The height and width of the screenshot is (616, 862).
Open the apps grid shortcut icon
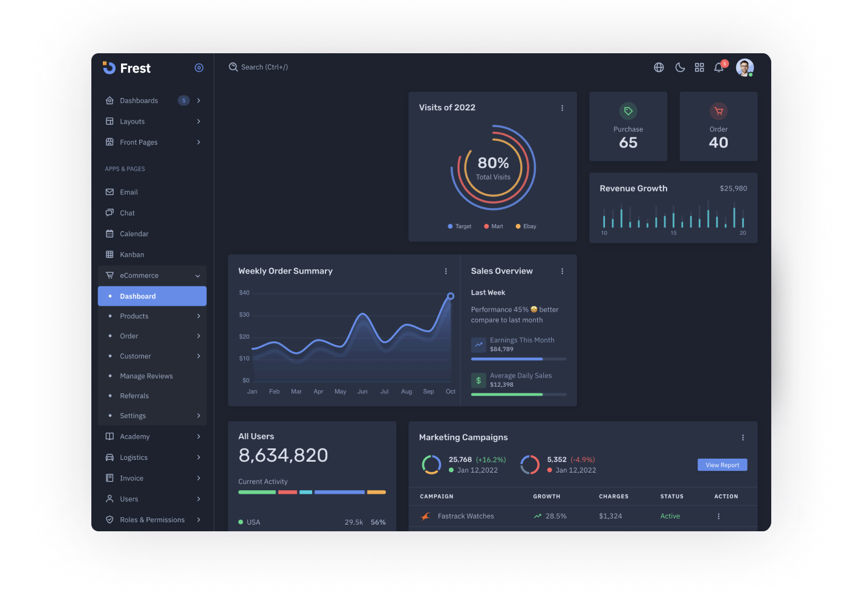(699, 67)
